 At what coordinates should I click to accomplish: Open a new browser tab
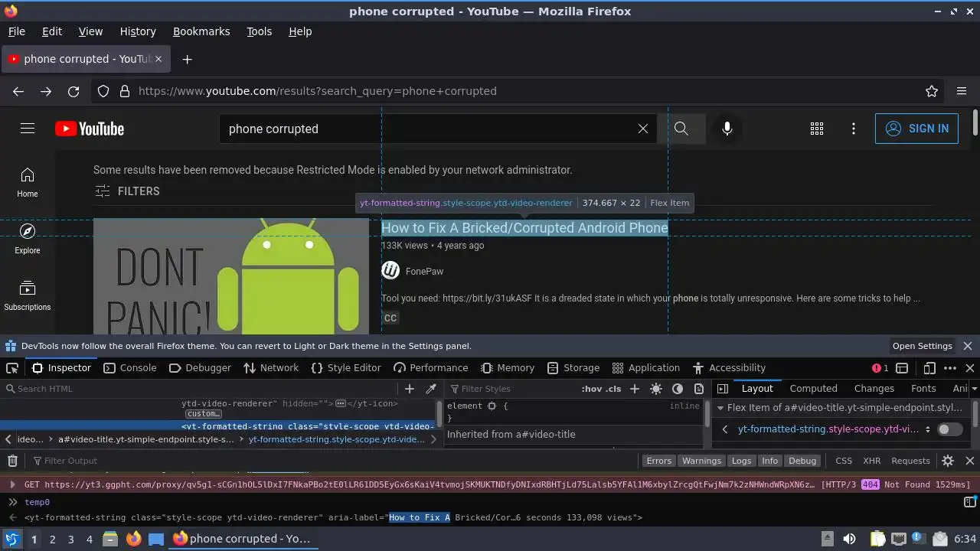pos(187,59)
